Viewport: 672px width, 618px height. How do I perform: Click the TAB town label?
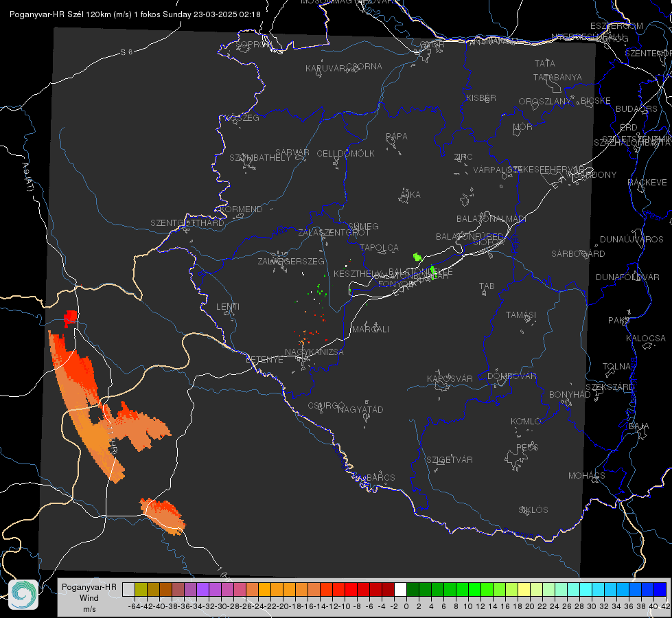[487, 286]
